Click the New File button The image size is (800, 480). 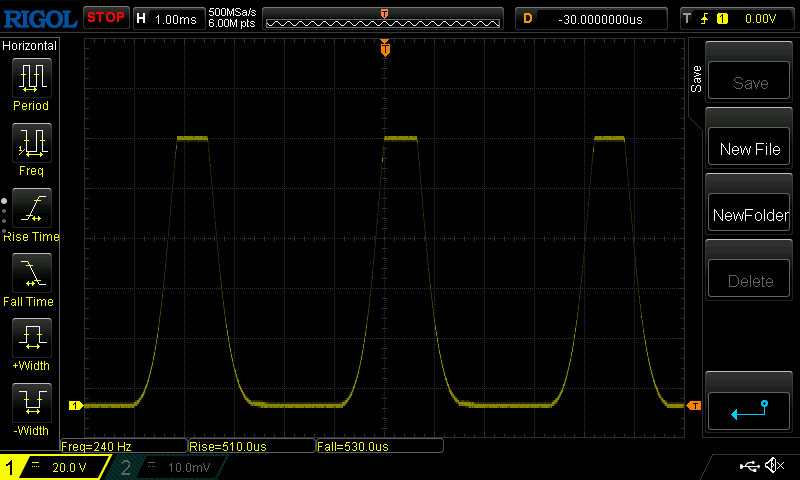749,147
